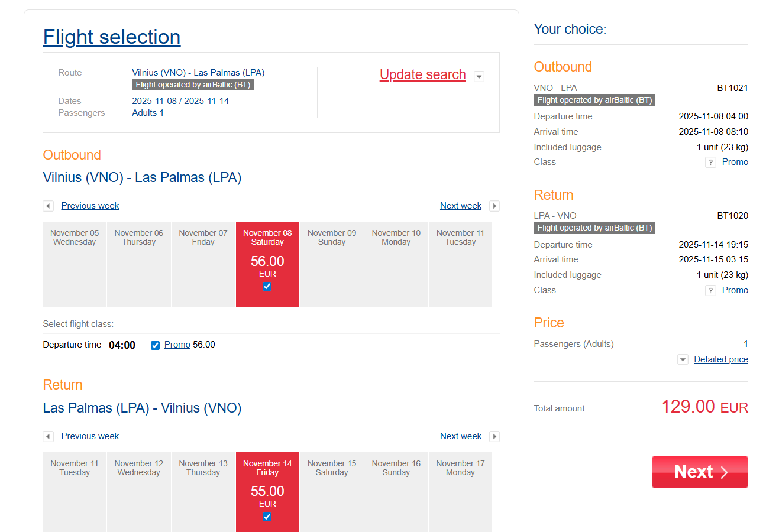Open the Update search link
This screenshot has height=532, width=779.
click(x=422, y=75)
